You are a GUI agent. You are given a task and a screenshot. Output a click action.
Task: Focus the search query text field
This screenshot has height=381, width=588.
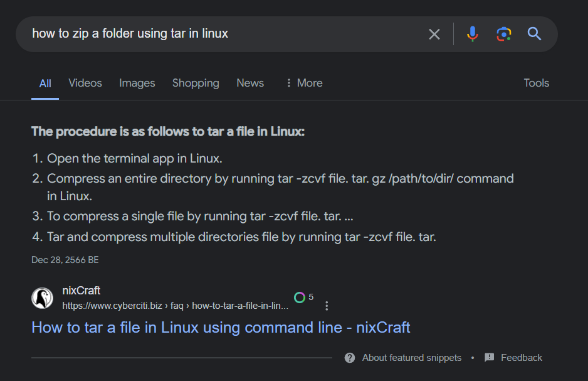[x=219, y=34]
